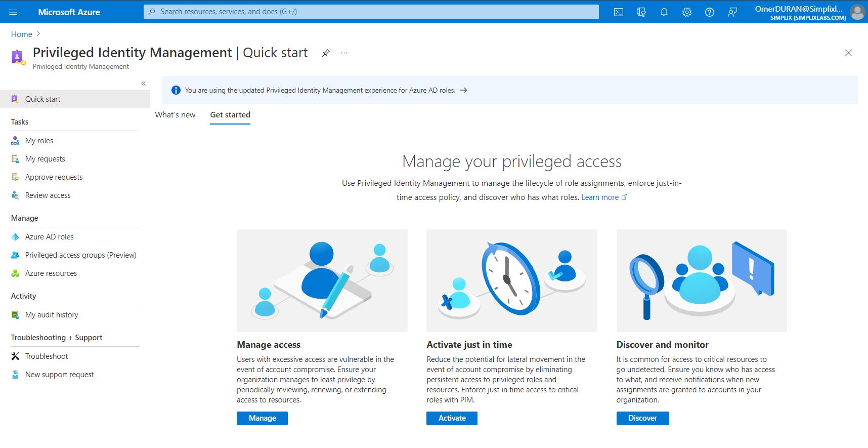The height and width of the screenshot is (448, 868).
Task: Pin the Quick start blade
Action: pyautogui.click(x=326, y=53)
